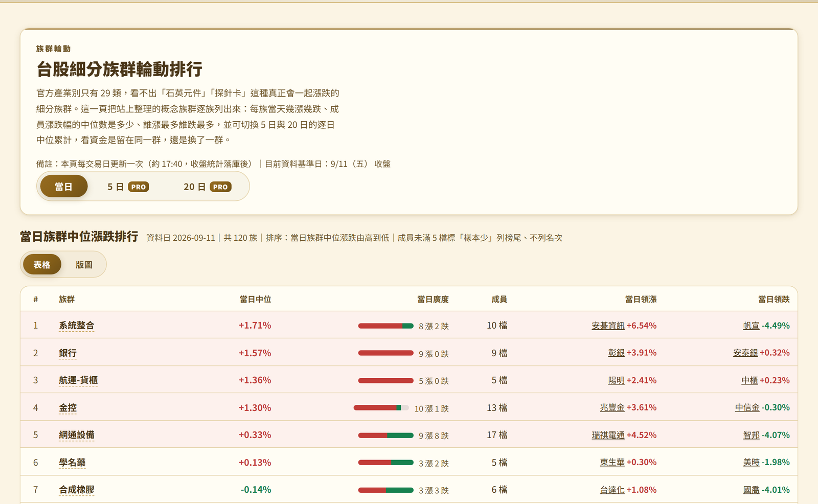Open the 陽明 stock link
This screenshot has width=818, height=504.
pos(616,380)
